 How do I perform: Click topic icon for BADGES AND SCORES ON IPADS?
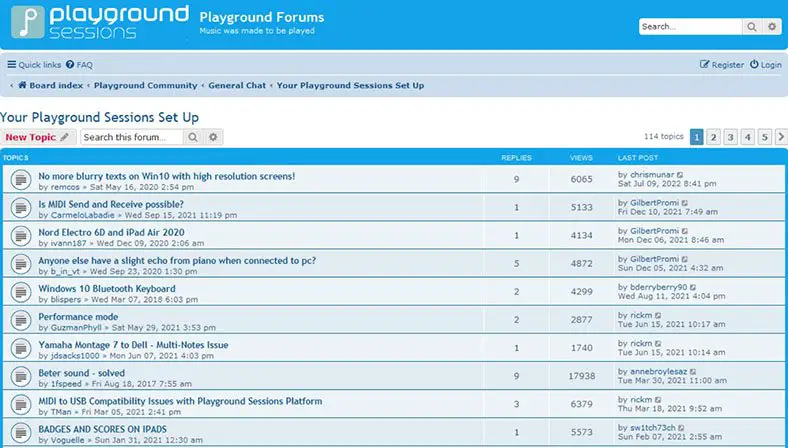(x=21, y=432)
